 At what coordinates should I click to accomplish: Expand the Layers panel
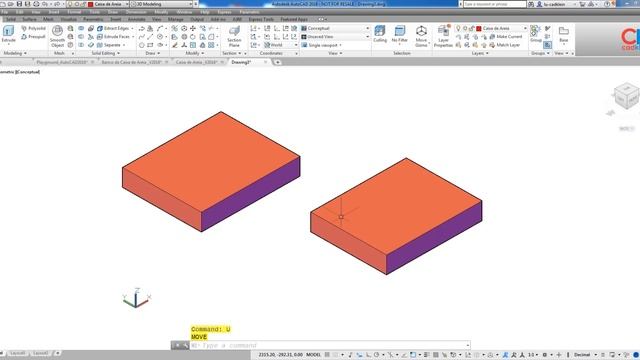480,53
